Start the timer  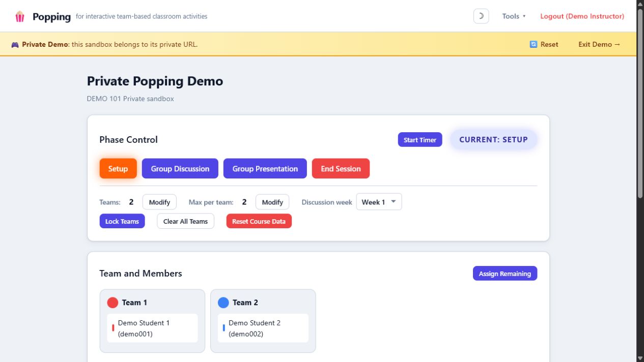pyautogui.click(x=420, y=140)
